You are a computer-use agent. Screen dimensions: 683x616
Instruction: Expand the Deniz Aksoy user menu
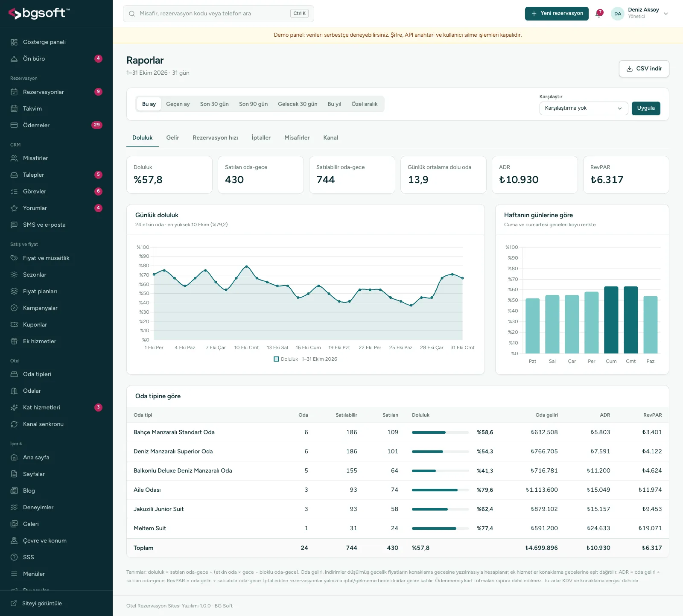[639, 14]
